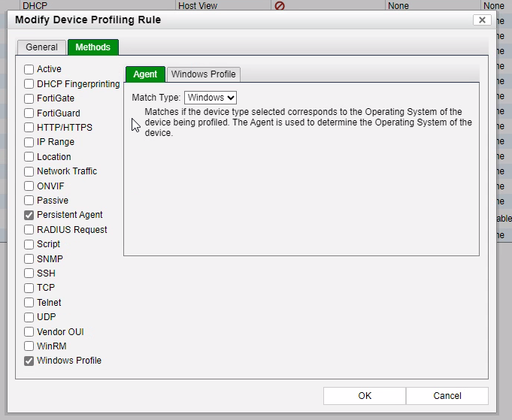Enable the RADIUS Request method
The image size is (512, 420).
[x=29, y=230]
